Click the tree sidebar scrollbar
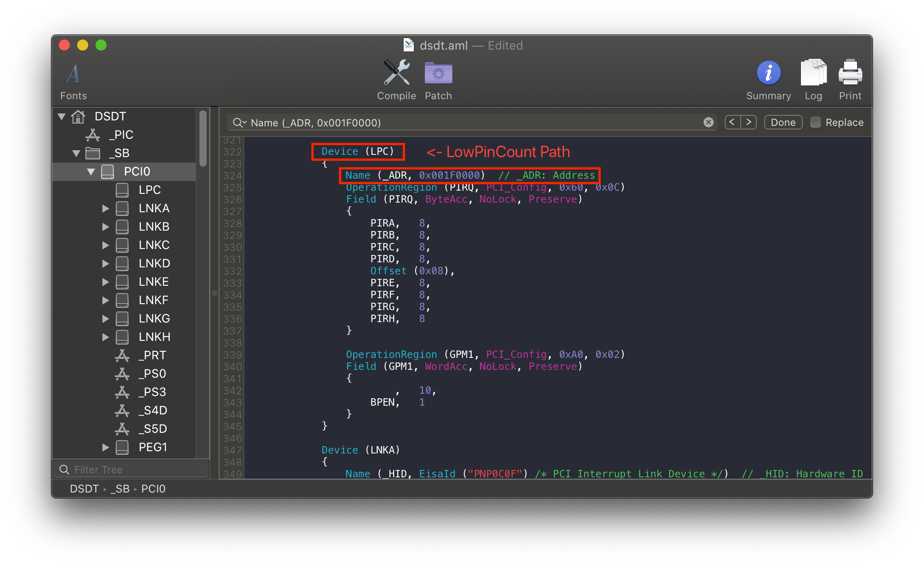Viewport: 924px width, 566px height. [x=203, y=138]
